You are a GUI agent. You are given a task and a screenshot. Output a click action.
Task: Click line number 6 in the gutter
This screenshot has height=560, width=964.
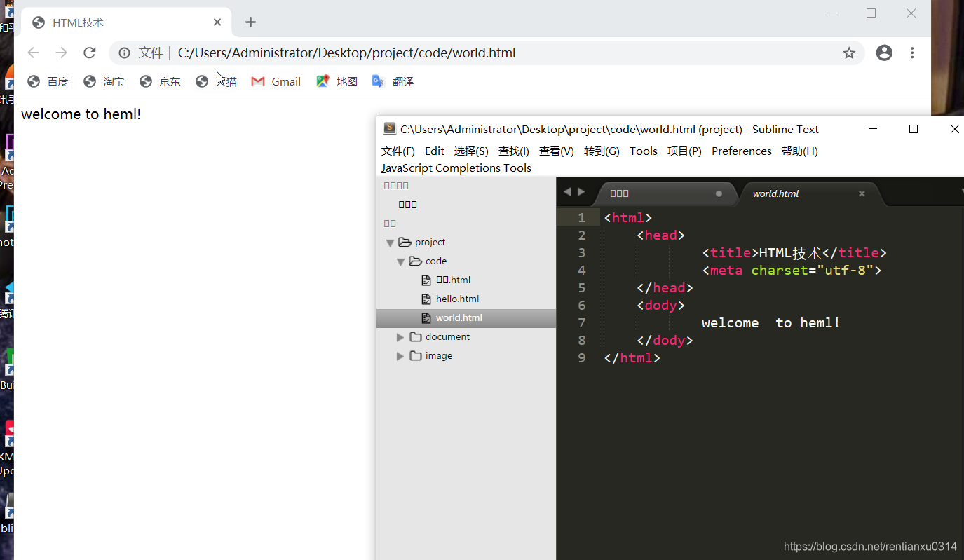pyautogui.click(x=582, y=305)
